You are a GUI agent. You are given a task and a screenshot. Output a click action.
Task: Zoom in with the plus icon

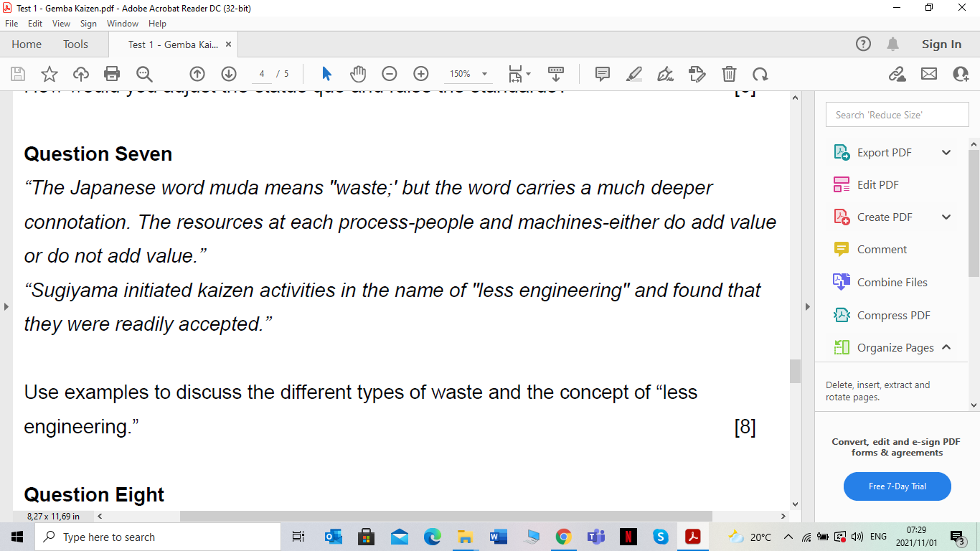[x=422, y=74]
